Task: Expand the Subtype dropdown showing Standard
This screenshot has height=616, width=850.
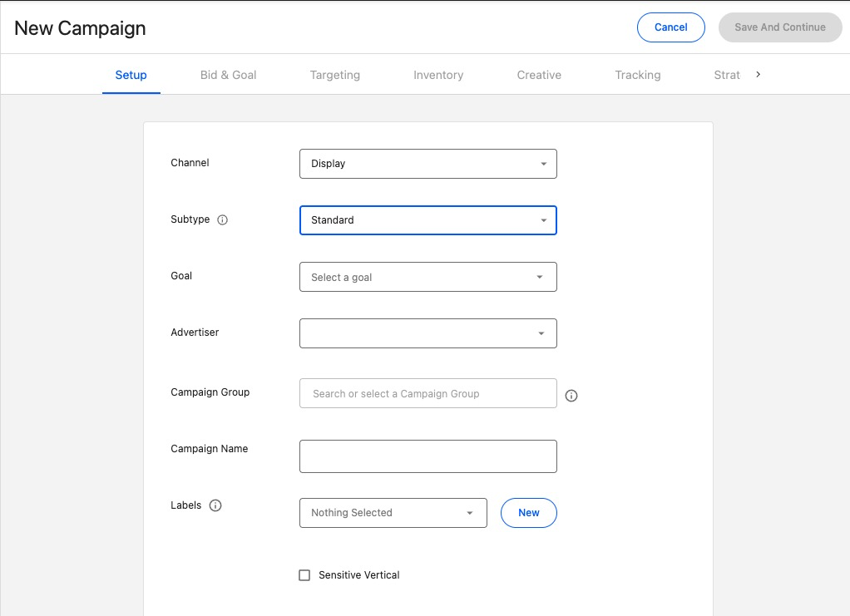Action: [427, 220]
